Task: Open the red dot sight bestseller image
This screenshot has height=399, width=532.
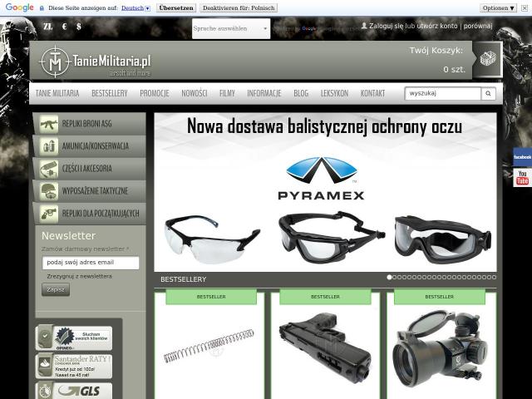Action: click(x=441, y=349)
